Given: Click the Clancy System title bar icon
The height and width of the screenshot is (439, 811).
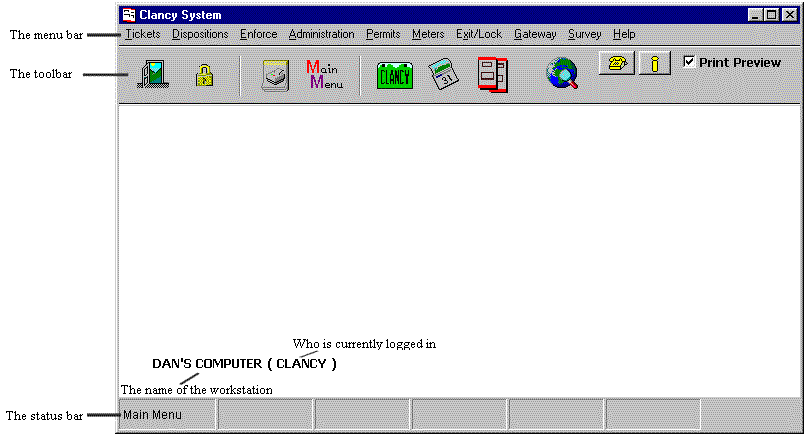Looking at the screenshot, I should 129,14.
